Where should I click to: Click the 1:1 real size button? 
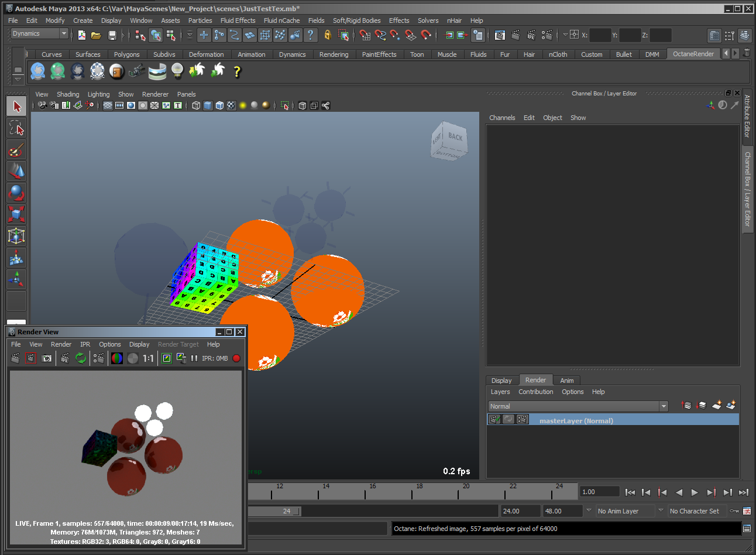click(x=148, y=358)
